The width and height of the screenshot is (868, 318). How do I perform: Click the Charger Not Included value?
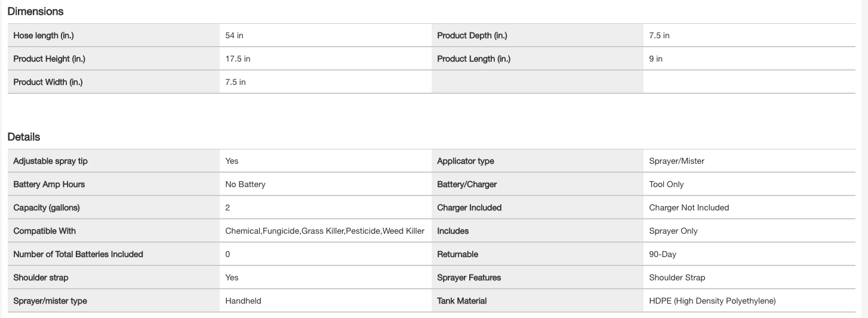coord(689,207)
